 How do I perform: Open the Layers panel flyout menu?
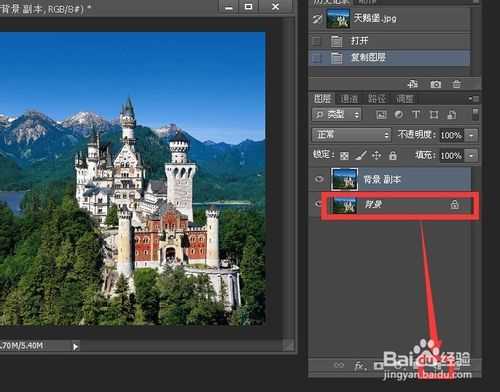click(x=473, y=99)
